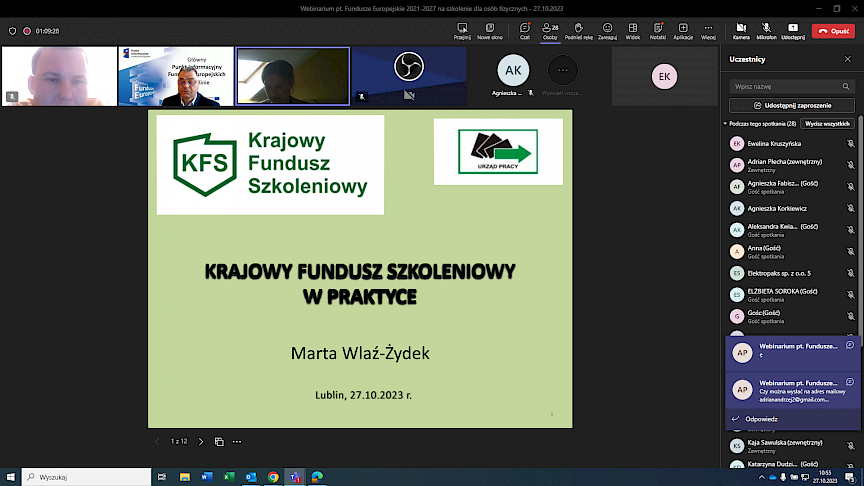Toggle mute icon for Agnieszka Fabisz
The width and height of the screenshot is (864, 486).
pyautogui.click(x=850, y=187)
